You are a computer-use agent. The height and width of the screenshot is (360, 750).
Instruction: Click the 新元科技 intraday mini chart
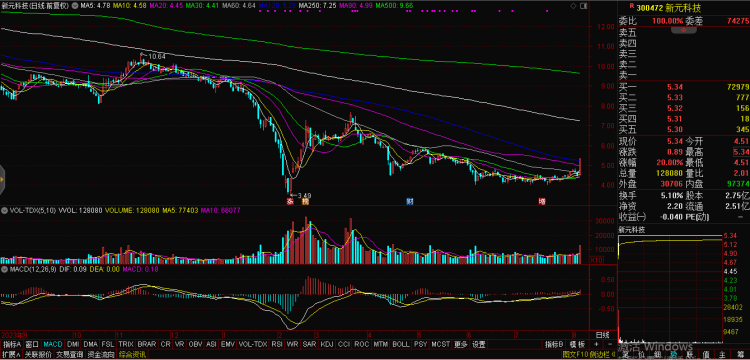pyautogui.click(x=670, y=288)
